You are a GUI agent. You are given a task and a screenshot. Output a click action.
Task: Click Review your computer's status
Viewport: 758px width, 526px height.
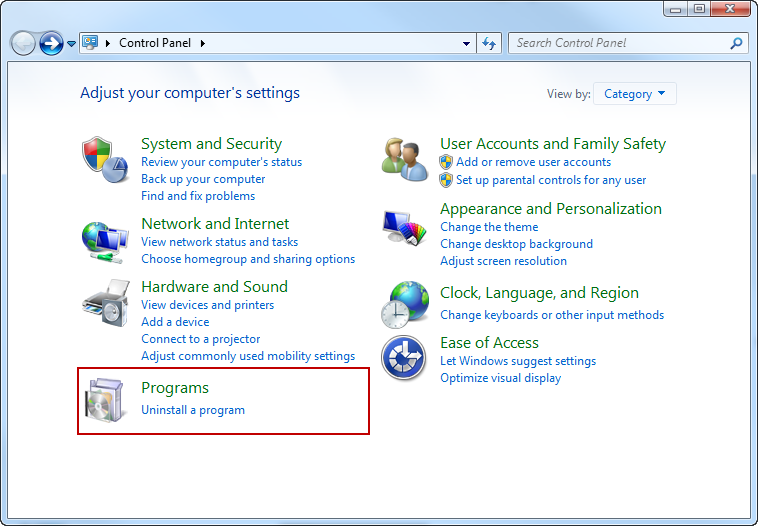(221, 162)
